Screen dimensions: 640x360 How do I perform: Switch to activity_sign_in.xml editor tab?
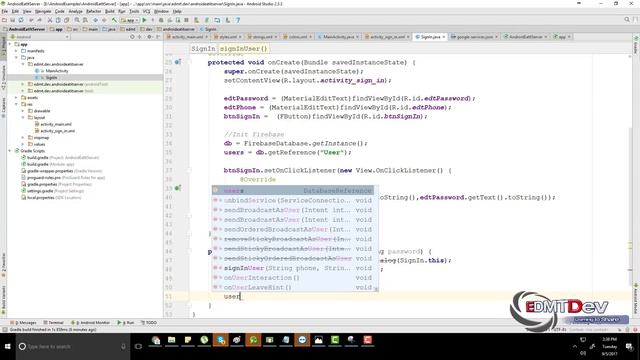[x=387, y=37]
